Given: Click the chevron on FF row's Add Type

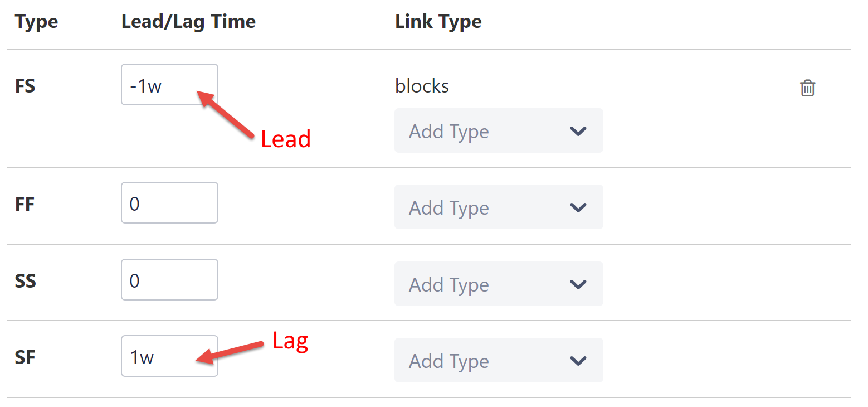Looking at the screenshot, I should point(578,207).
